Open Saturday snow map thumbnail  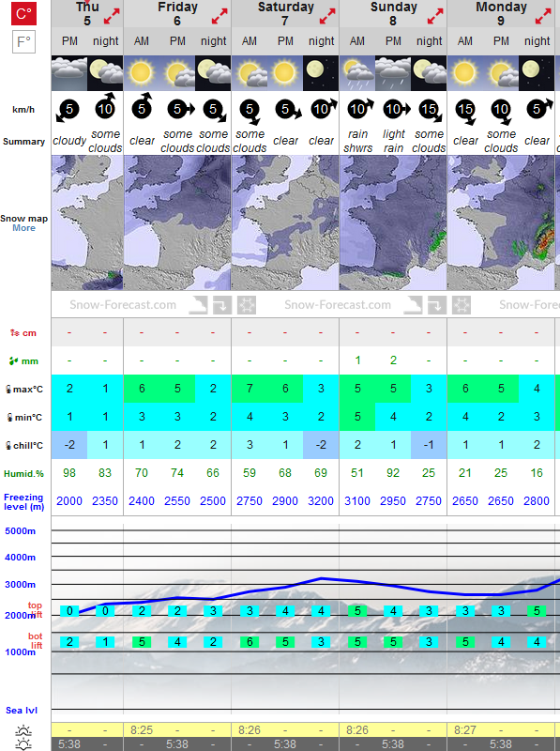point(285,222)
